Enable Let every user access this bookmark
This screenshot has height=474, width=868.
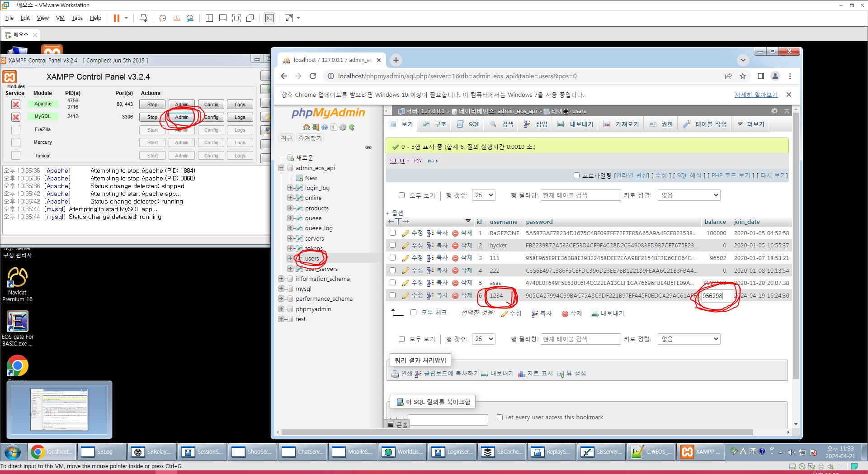tap(500, 417)
